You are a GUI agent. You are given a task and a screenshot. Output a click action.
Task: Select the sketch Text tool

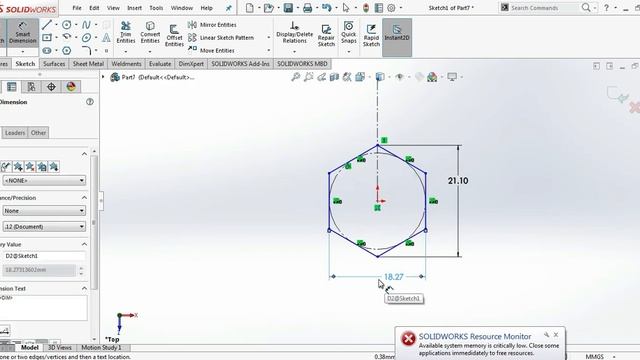point(106,38)
